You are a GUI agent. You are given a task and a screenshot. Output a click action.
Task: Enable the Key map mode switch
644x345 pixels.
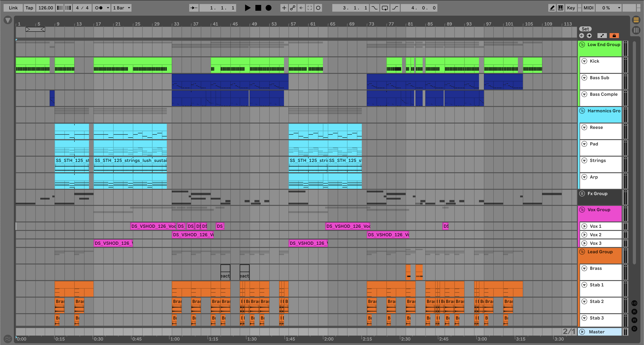point(571,8)
